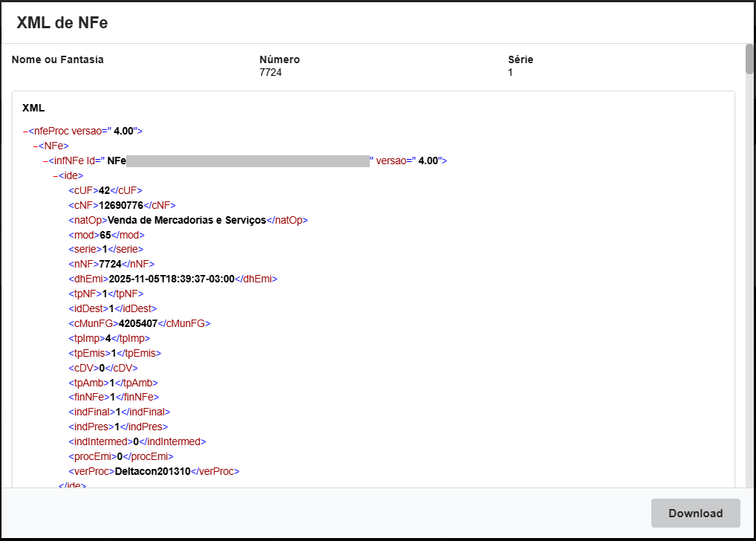Click the XML de NFe title

tap(62, 23)
